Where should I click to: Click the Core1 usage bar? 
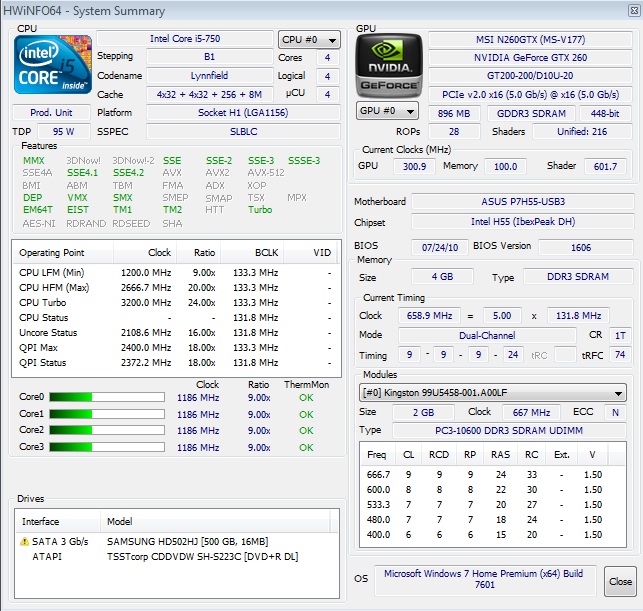point(107,414)
